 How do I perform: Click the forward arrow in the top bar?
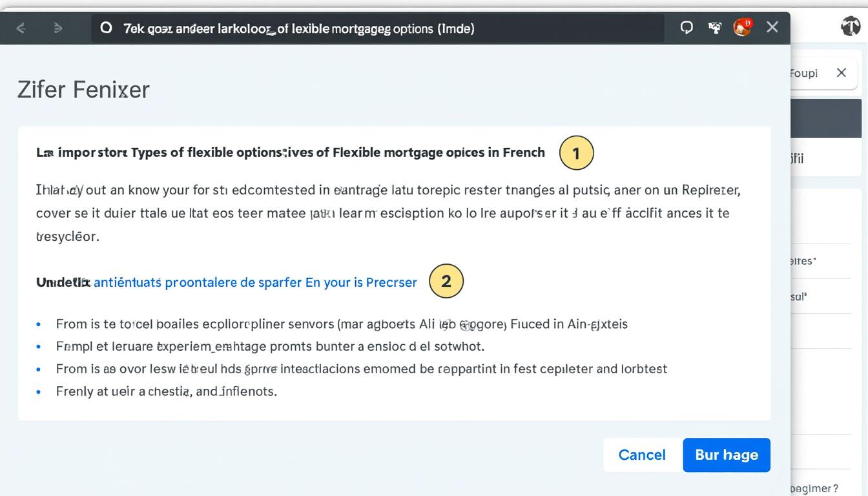(x=58, y=28)
